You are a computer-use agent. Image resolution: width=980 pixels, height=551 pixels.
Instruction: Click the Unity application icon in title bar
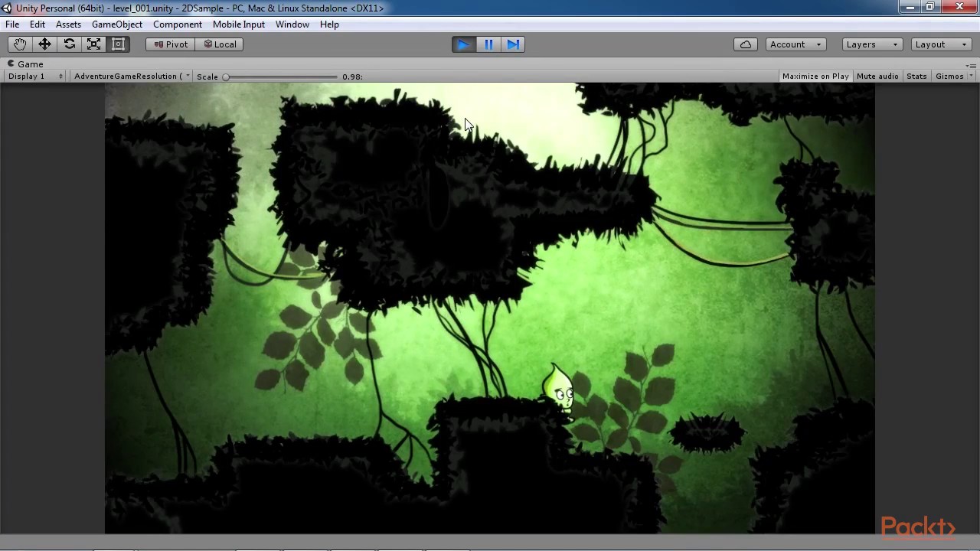[x=7, y=8]
